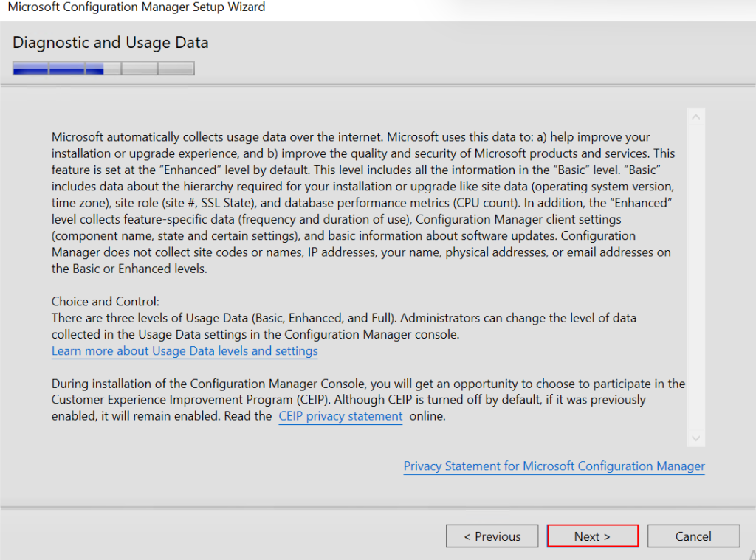The image size is (756, 560).
Task: Click the sentence about three levels of Usage Data
Action: pos(343,326)
